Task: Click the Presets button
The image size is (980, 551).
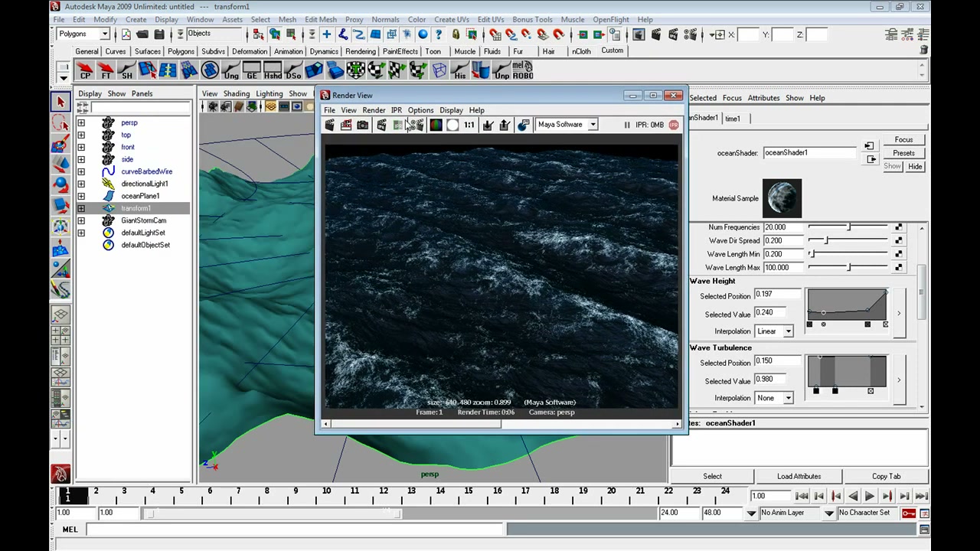Action: [x=903, y=153]
